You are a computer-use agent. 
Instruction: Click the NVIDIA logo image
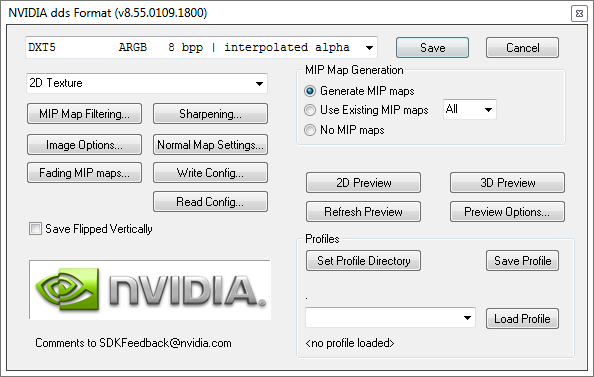coord(150,290)
